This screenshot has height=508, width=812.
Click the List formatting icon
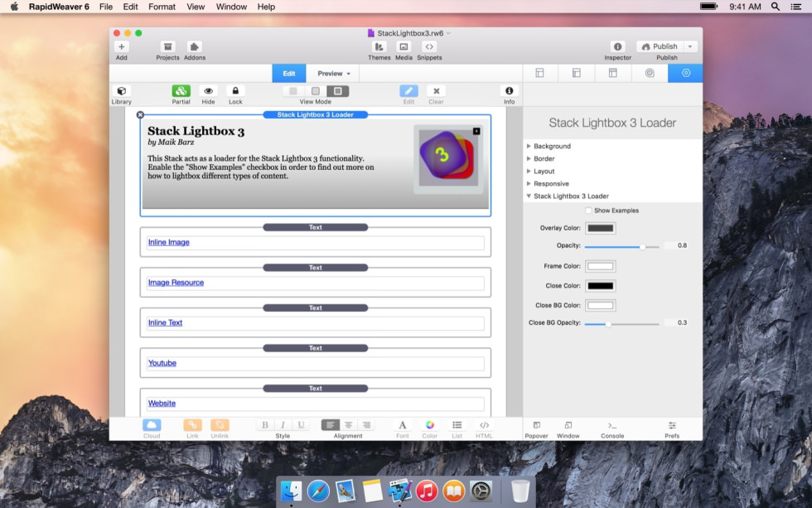tap(457, 425)
